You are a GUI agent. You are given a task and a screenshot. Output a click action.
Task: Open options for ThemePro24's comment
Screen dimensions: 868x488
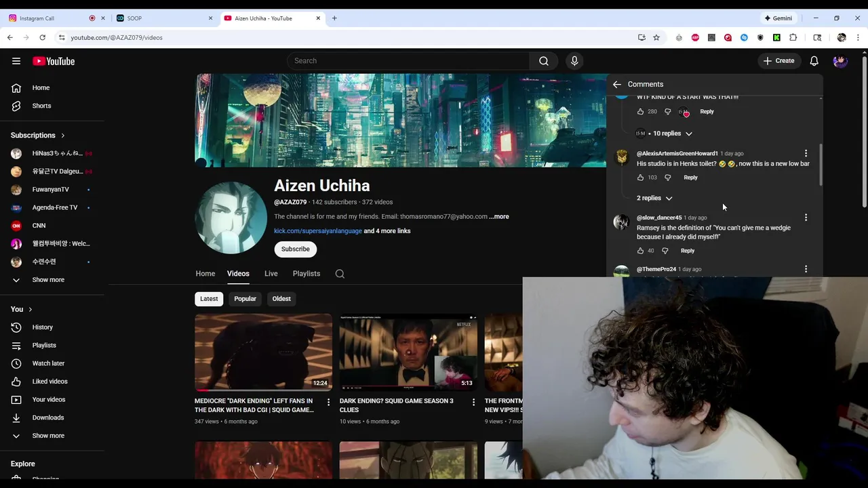[806, 269]
